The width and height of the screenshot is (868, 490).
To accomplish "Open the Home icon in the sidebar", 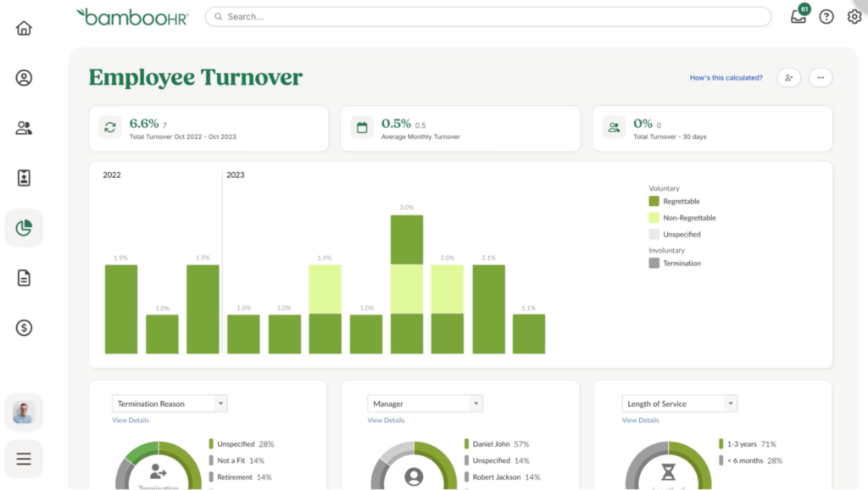I will point(24,27).
